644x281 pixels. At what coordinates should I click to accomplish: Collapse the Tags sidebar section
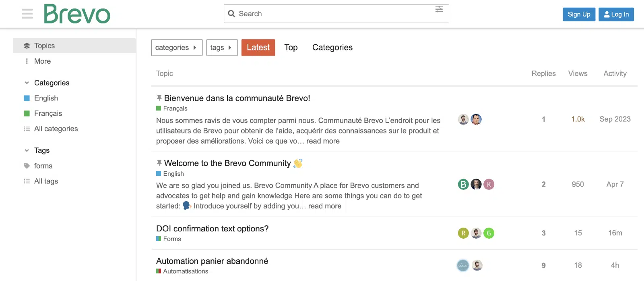(x=27, y=150)
